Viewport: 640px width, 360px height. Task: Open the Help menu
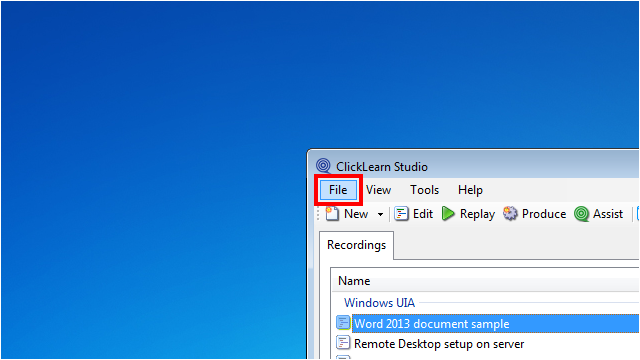tap(470, 190)
